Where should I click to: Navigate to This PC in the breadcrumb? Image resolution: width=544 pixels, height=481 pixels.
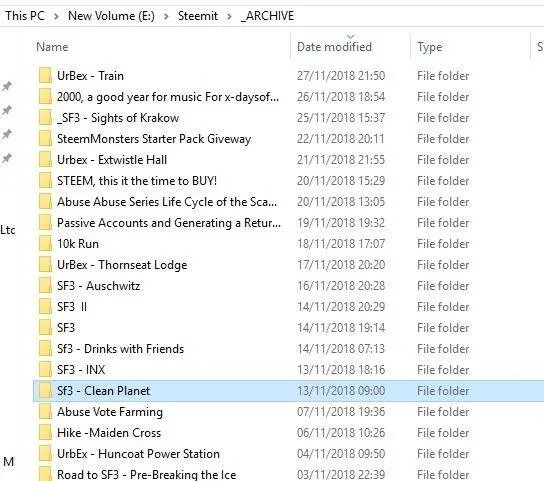tap(25, 16)
